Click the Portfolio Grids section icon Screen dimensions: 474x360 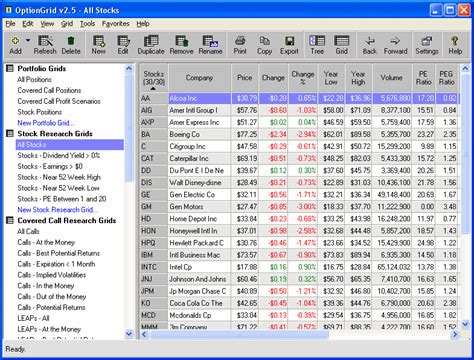click(10, 69)
